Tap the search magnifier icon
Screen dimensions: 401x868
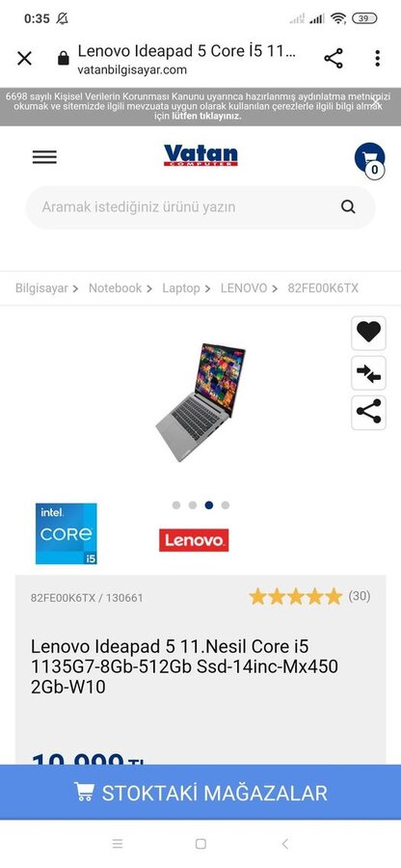(x=348, y=207)
